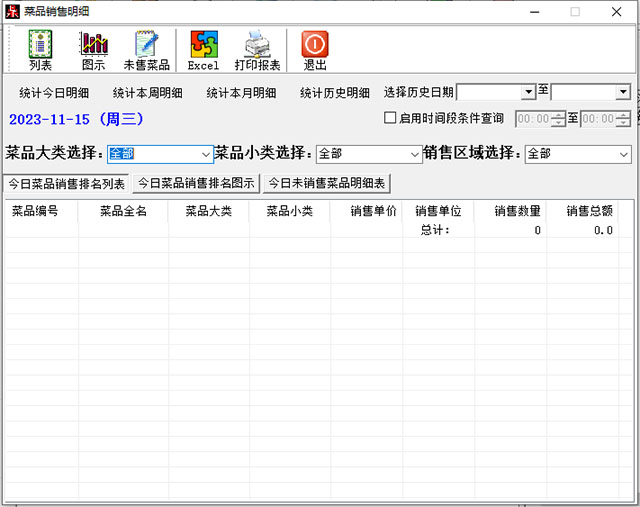Click the 销售数量 column header

coord(518,211)
